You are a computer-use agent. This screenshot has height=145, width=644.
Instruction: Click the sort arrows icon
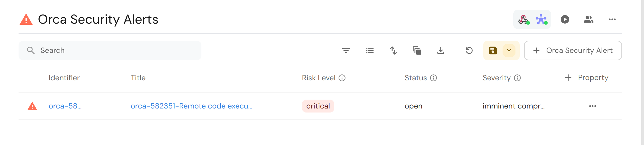[x=393, y=50]
